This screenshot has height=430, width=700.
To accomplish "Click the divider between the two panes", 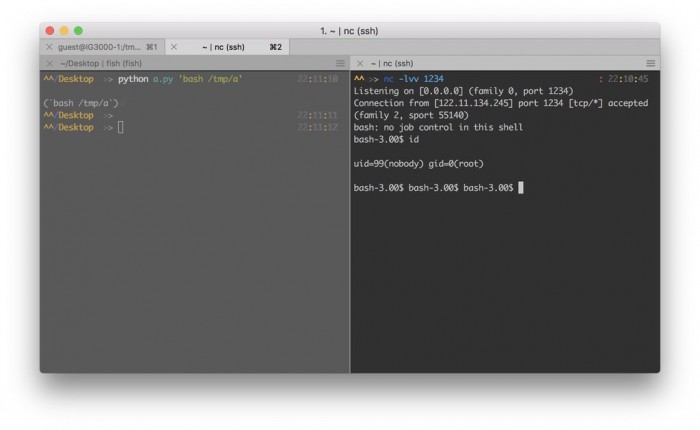I will [350, 220].
